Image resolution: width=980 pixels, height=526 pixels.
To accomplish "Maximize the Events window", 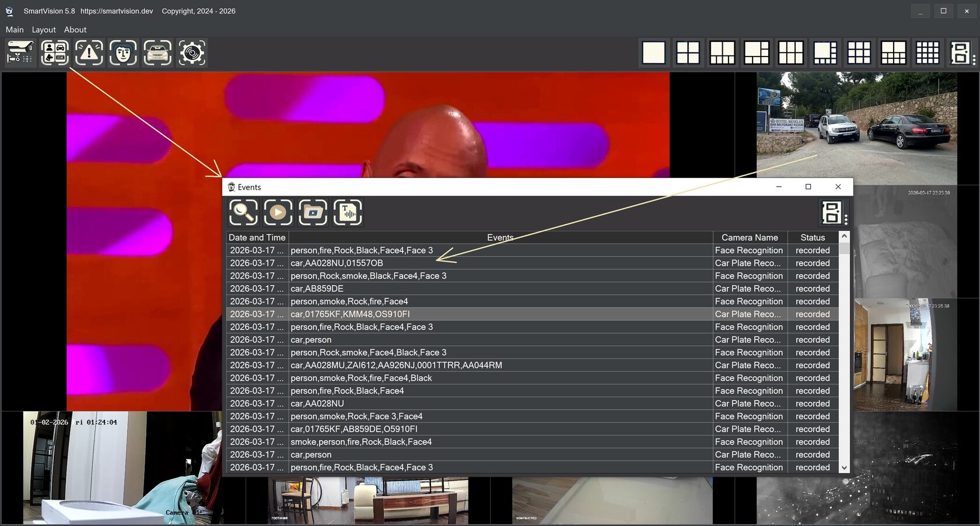I will [x=808, y=187].
